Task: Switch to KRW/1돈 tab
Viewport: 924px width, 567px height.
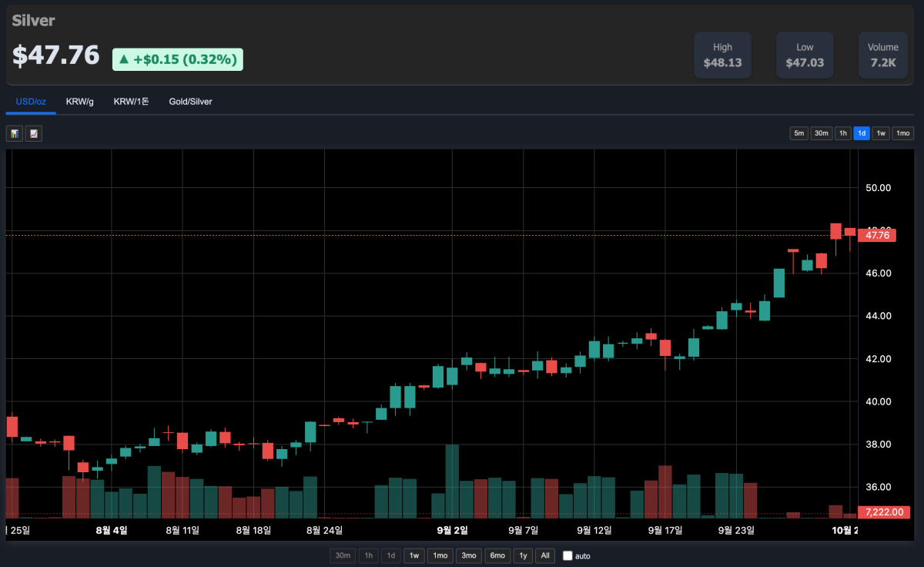Action: (x=132, y=102)
